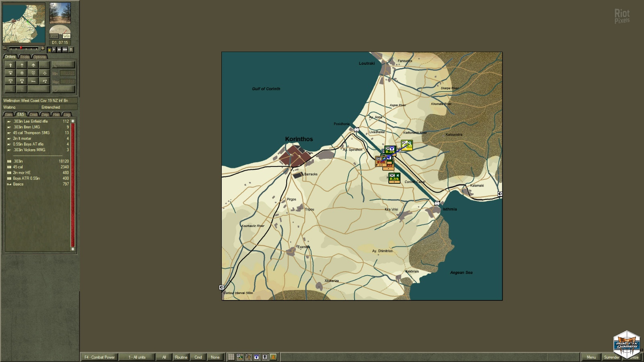This screenshot has width=644, height=362.
Task: Click the zoom-in magnifier plus icon
Action: click(x=43, y=48)
